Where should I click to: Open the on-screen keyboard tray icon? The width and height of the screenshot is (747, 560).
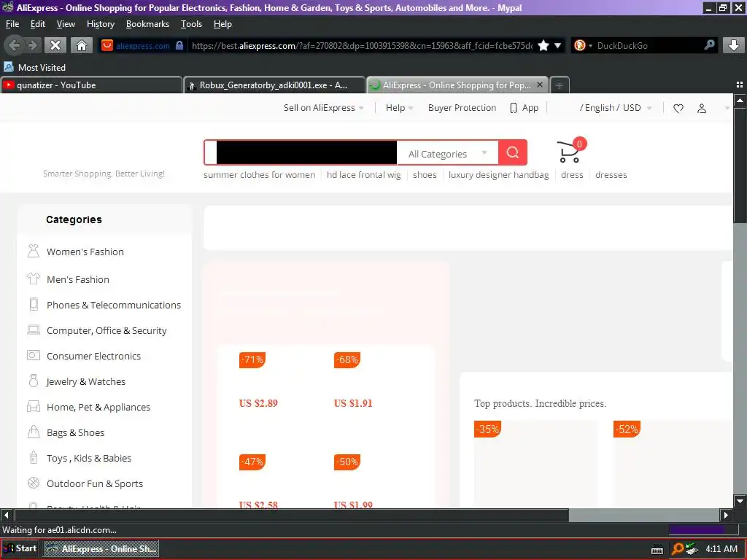(x=657, y=550)
